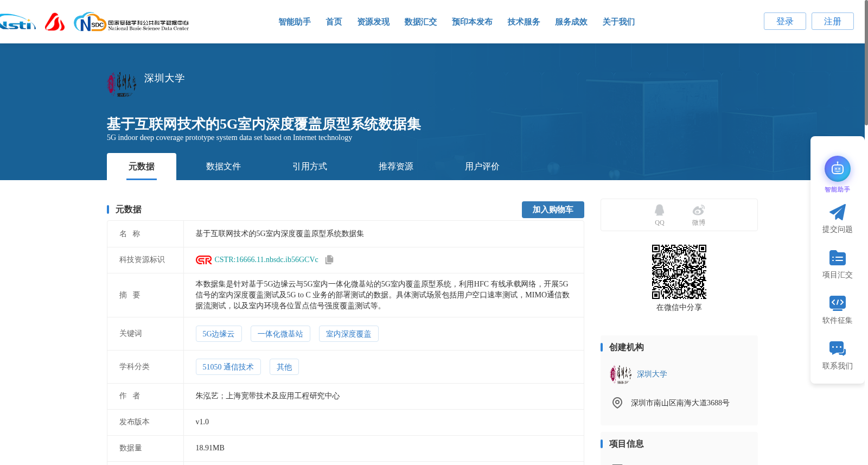Click the 深圳大学 name in banner
The image size is (868, 465).
[x=164, y=78]
